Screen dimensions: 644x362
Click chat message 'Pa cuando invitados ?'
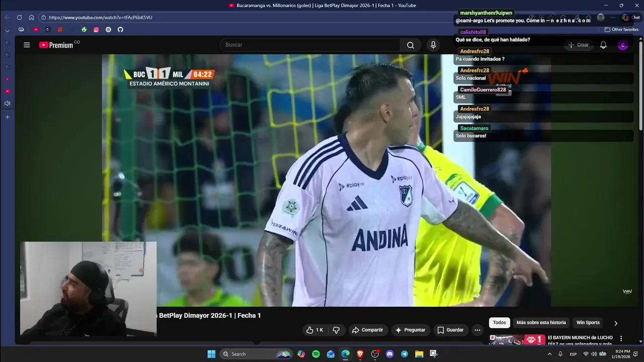tap(480, 59)
